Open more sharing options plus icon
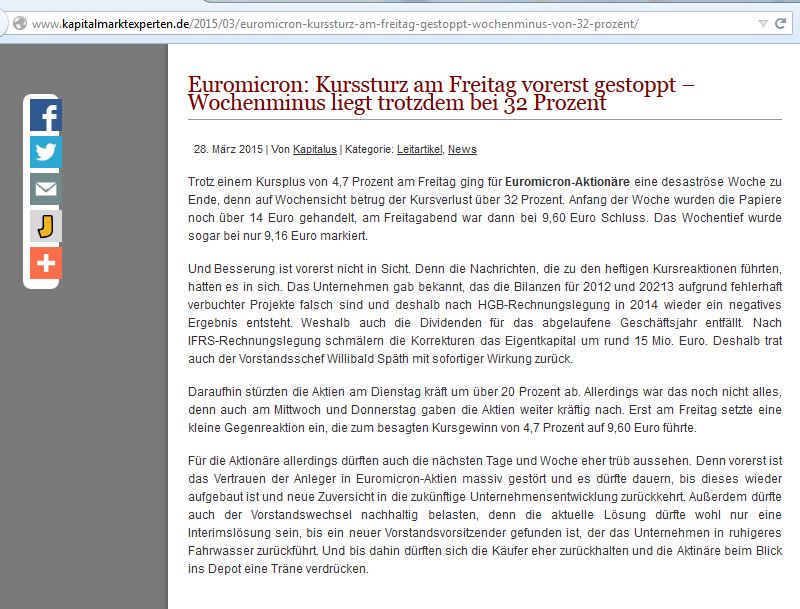Screen dimensions: 800x609 pos(46,263)
